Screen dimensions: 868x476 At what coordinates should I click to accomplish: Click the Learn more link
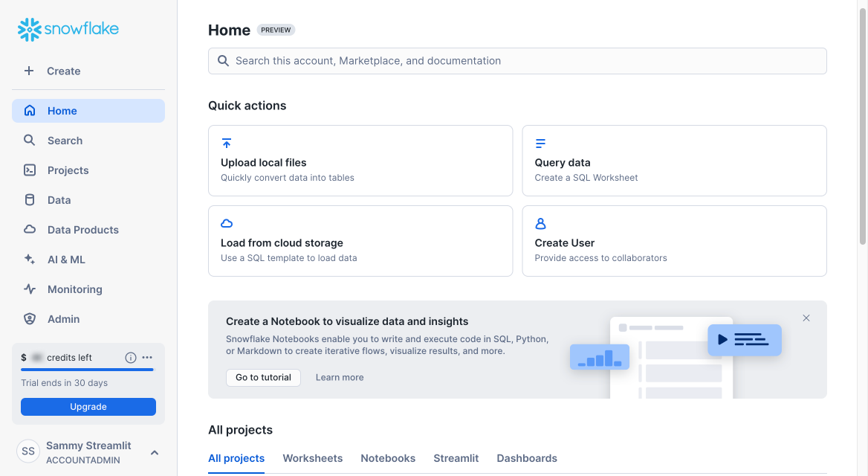[340, 377]
